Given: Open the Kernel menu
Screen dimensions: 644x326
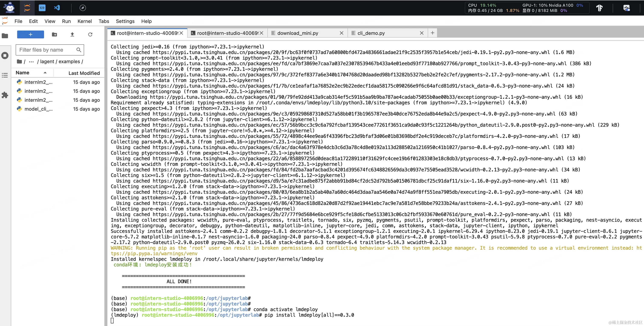Looking at the screenshot, I should [x=85, y=21].
